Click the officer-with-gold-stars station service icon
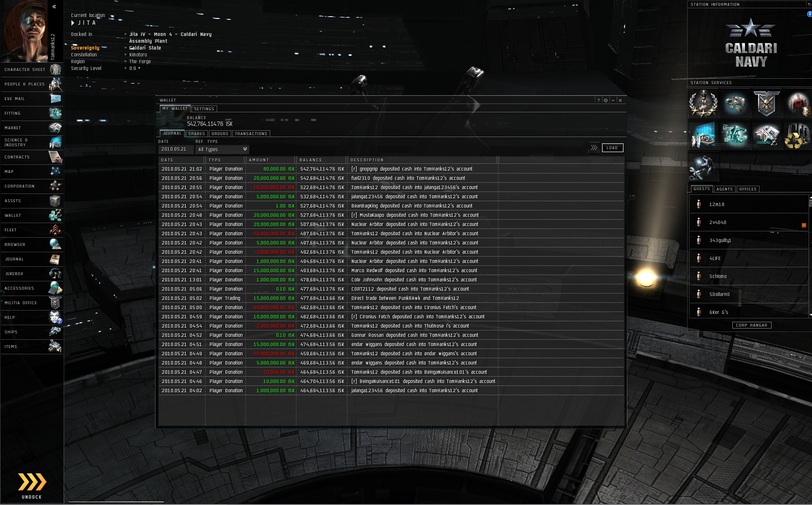 click(x=703, y=104)
